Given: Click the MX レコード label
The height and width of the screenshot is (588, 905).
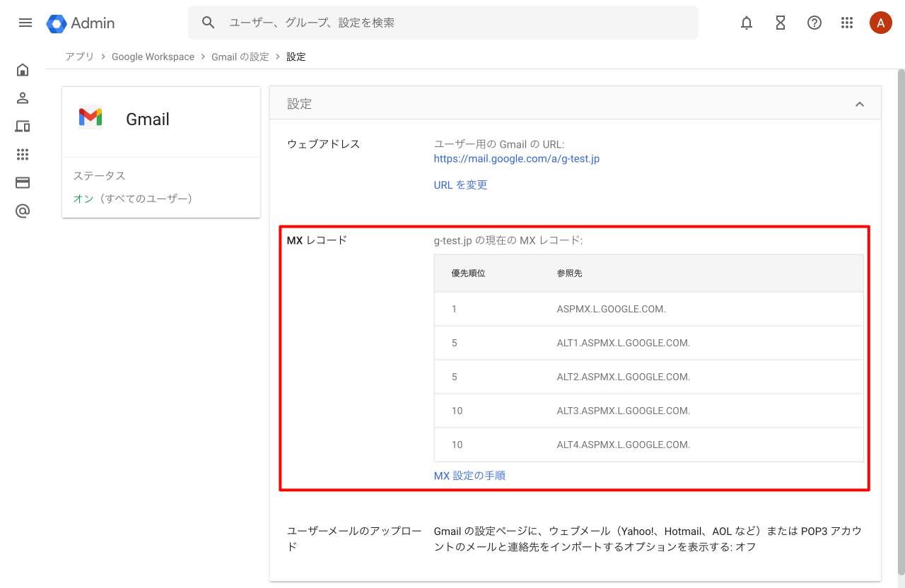Looking at the screenshot, I should pyautogui.click(x=317, y=240).
